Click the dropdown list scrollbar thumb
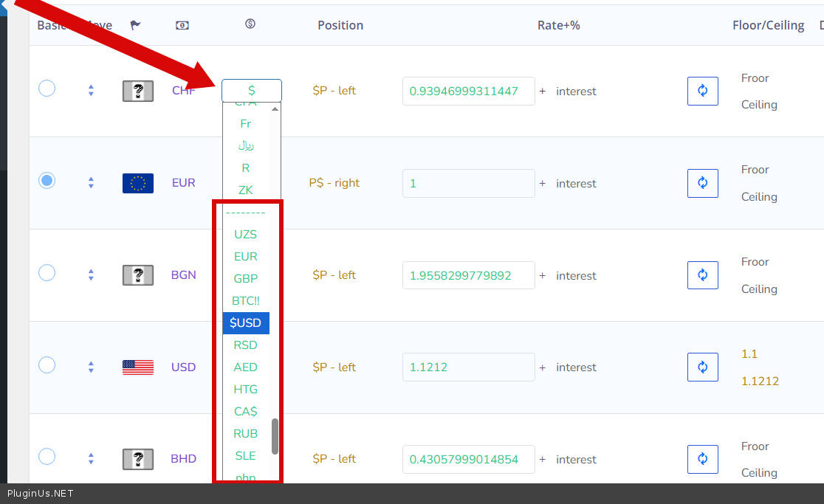The image size is (824, 504). (275, 436)
